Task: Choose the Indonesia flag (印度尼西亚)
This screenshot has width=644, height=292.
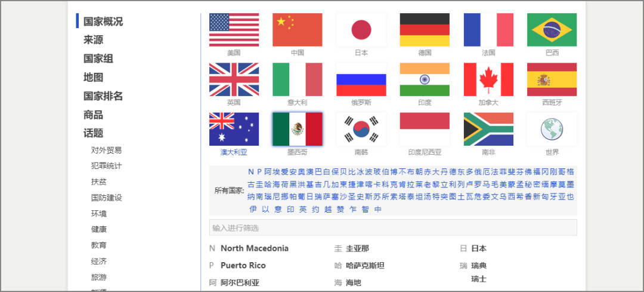Action: pos(425,129)
